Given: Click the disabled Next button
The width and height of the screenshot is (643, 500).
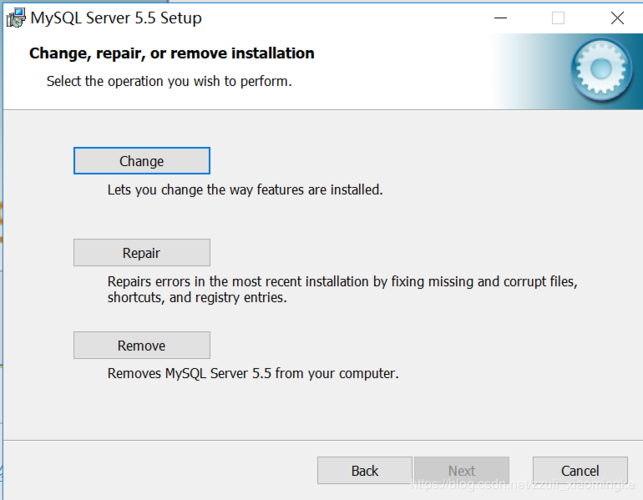Looking at the screenshot, I should (x=462, y=470).
